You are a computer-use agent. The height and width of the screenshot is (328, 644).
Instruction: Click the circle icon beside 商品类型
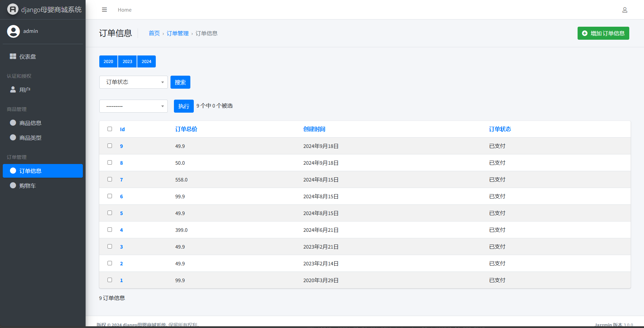coord(13,137)
